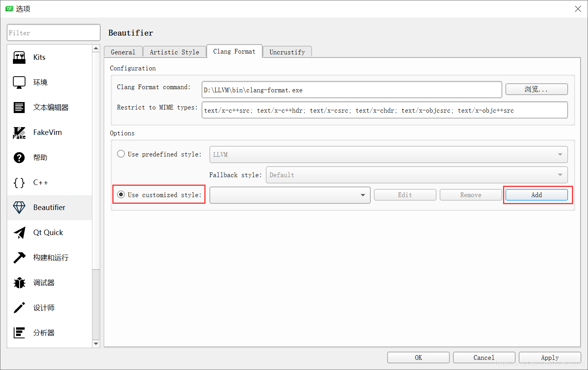The image size is (588, 370).
Task: Switch to the General tab
Action: pyautogui.click(x=123, y=52)
